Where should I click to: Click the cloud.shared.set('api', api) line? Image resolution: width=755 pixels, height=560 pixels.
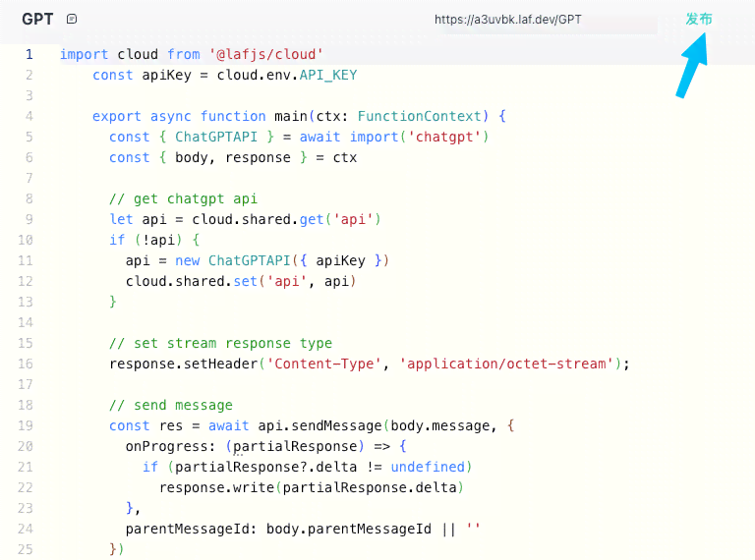241,281
